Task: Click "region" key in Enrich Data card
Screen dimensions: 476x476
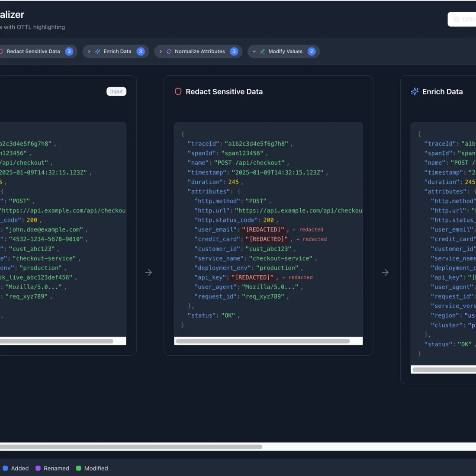Action: point(445,315)
